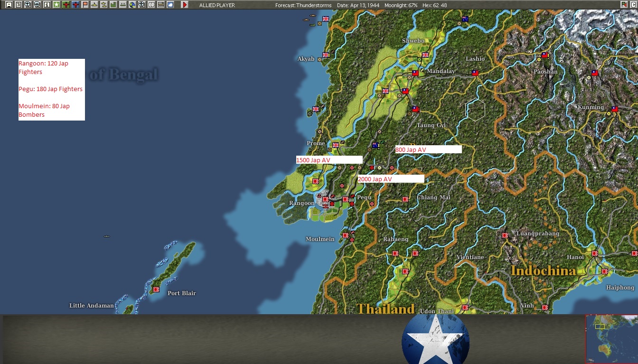This screenshot has height=364, width=638.
Task: Click the 'Indochina' region label
Action: click(543, 271)
